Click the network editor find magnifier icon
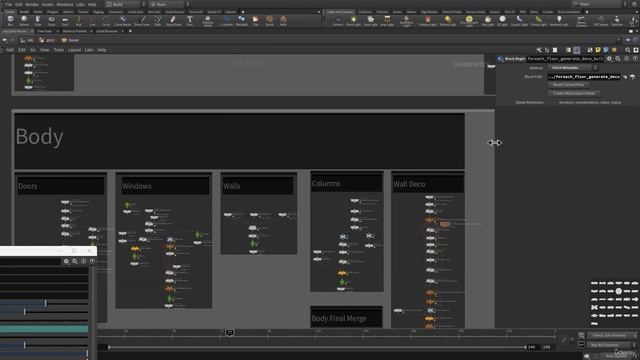Viewport: 640px width, 360px height. point(628,50)
